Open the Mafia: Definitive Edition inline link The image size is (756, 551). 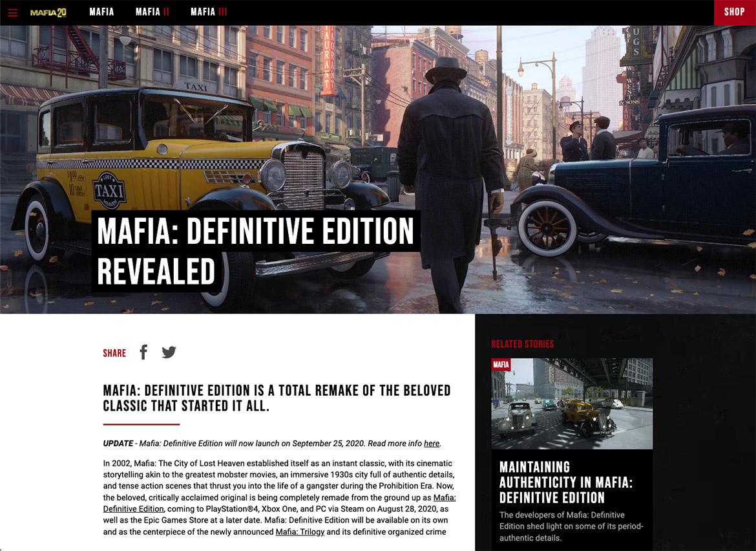tap(279, 503)
